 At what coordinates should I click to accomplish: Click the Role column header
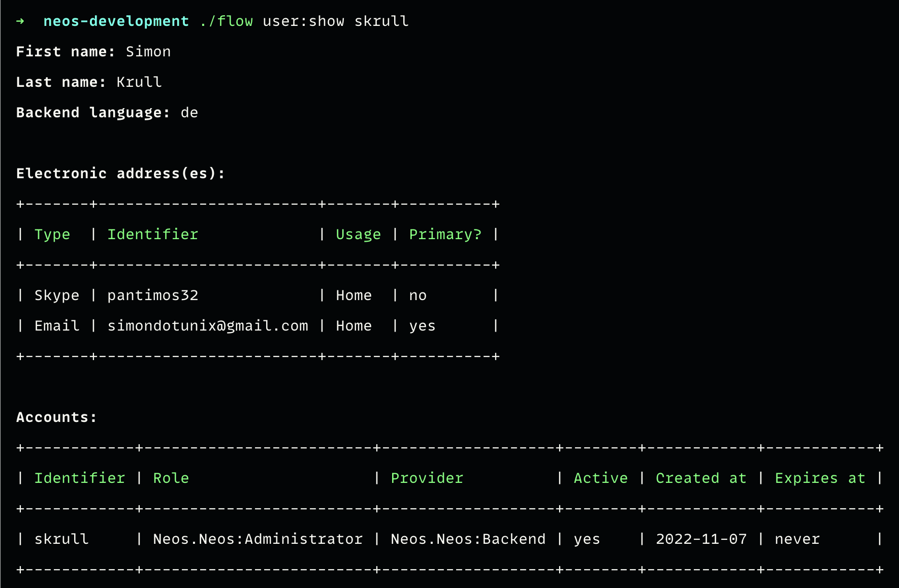point(171,478)
